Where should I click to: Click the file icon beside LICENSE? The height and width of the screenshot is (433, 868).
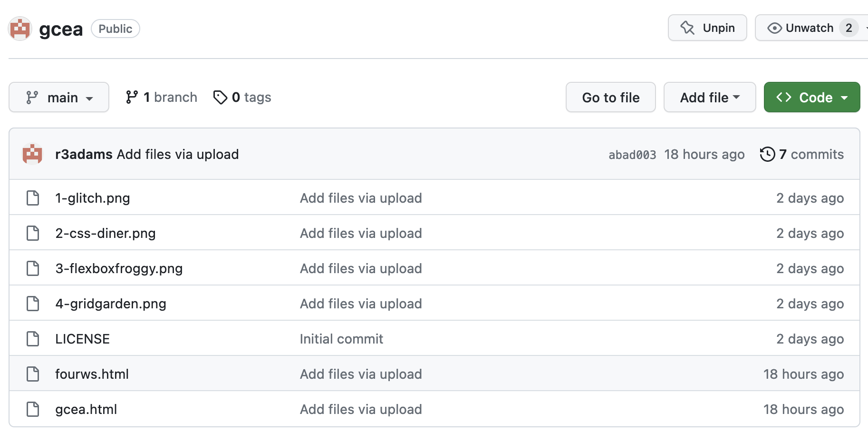[x=33, y=339]
